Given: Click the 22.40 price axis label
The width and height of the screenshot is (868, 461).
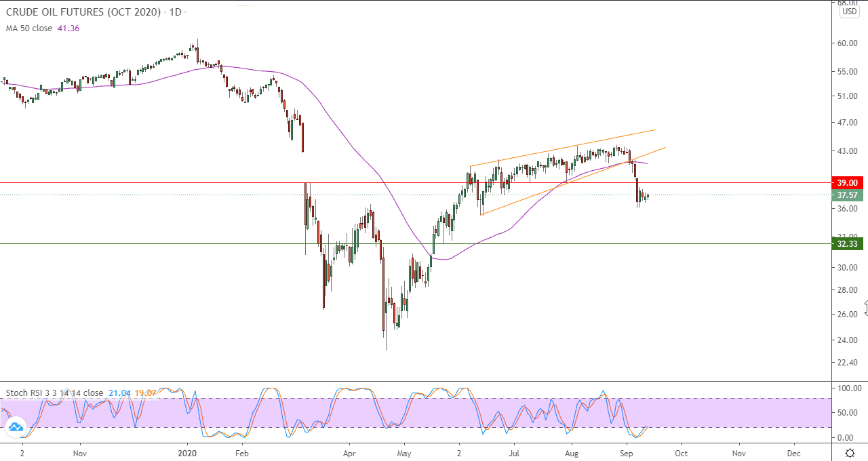Looking at the screenshot, I should pyautogui.click(x=848, y=363).
